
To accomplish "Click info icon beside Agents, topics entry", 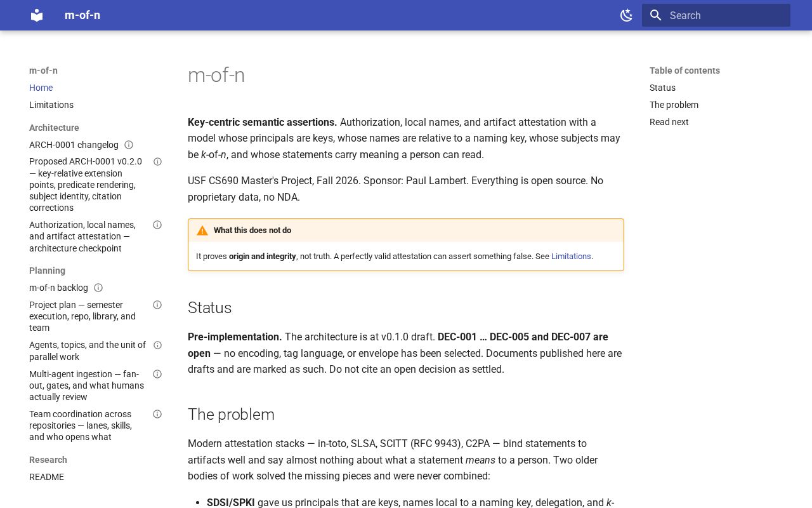I will [158, 345].
